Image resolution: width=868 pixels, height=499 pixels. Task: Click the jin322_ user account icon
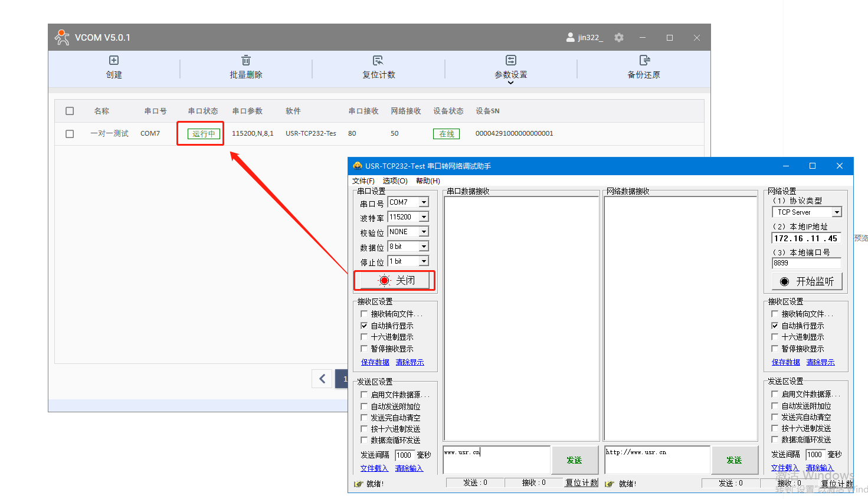pos(570,38)
